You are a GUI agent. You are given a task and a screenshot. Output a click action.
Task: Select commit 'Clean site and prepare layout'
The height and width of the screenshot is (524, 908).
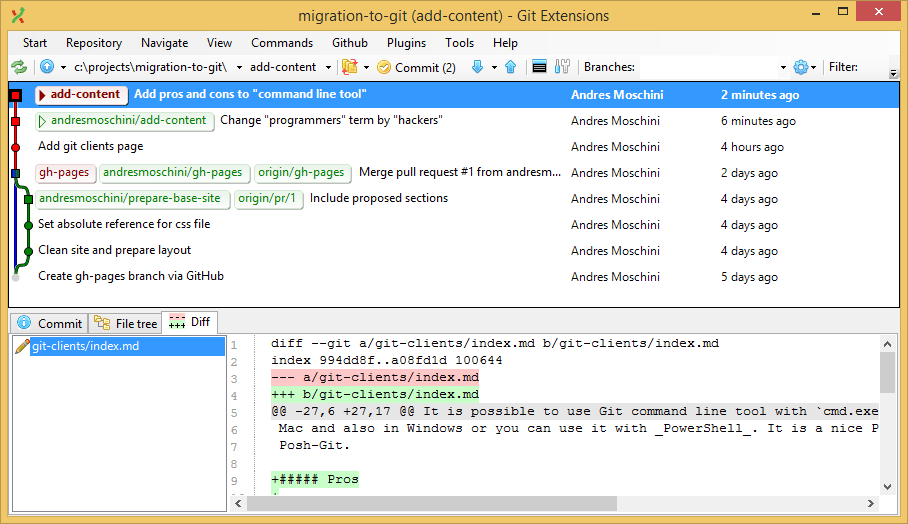coord(114,251)
